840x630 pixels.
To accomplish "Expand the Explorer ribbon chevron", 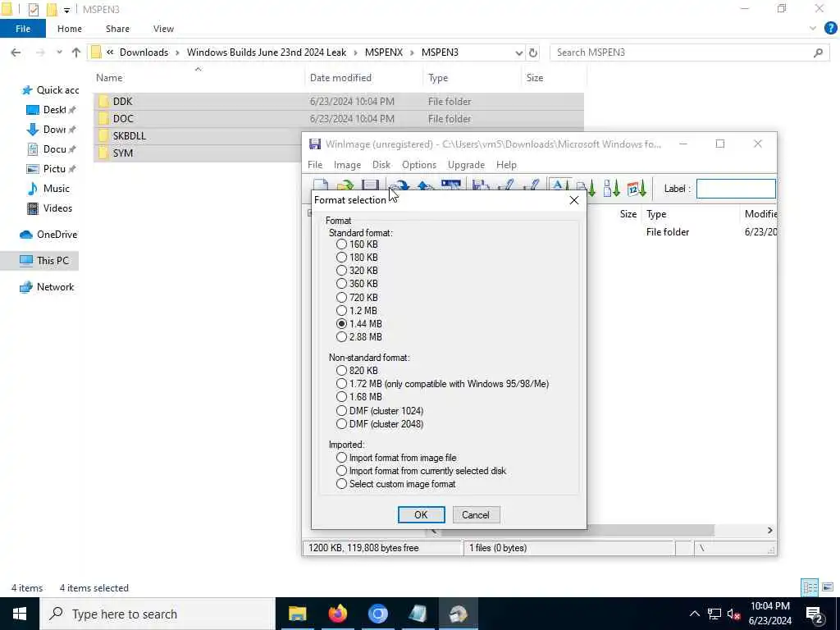I will point(813,29).
